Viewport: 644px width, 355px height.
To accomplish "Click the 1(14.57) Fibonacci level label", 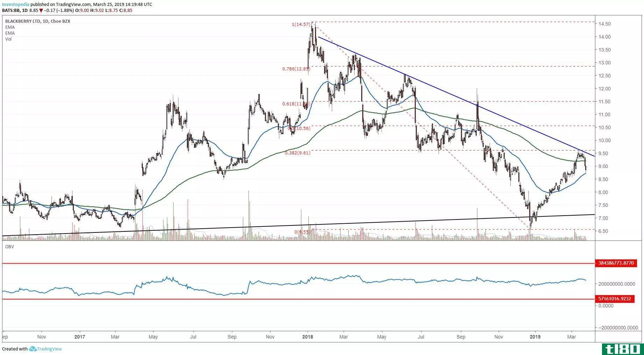I will [301, 24].
